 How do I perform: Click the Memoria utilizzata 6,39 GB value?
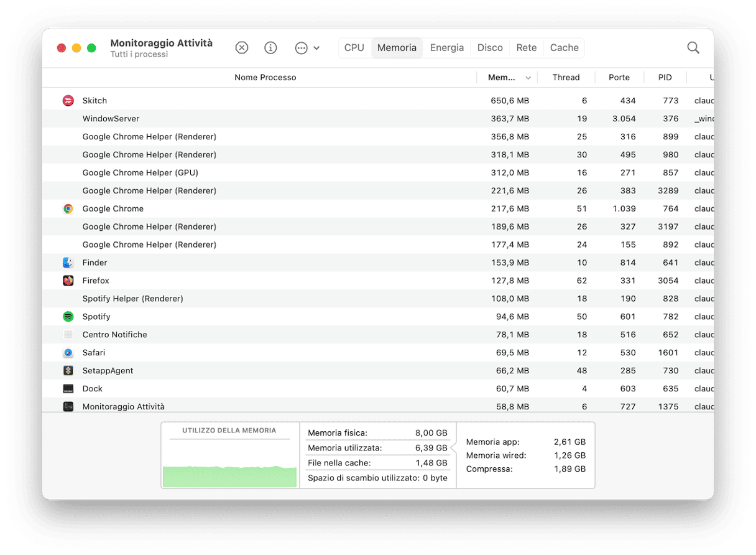pos(431,448)
